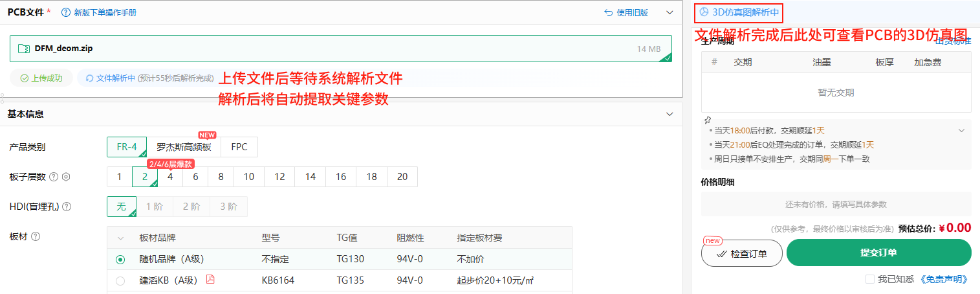Choose 4 layers for board
980x294 pixels.
pos(170,177)
